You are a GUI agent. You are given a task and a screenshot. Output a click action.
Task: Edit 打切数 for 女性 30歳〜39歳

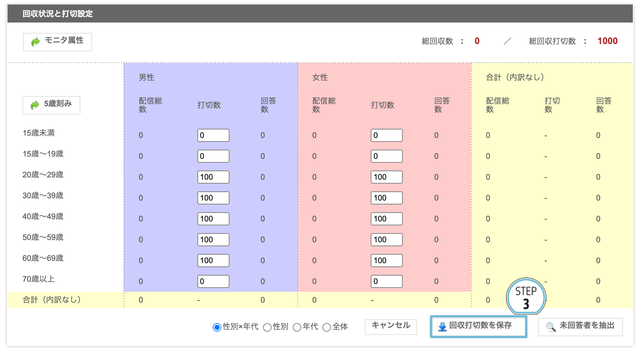(x=387, y=198)
